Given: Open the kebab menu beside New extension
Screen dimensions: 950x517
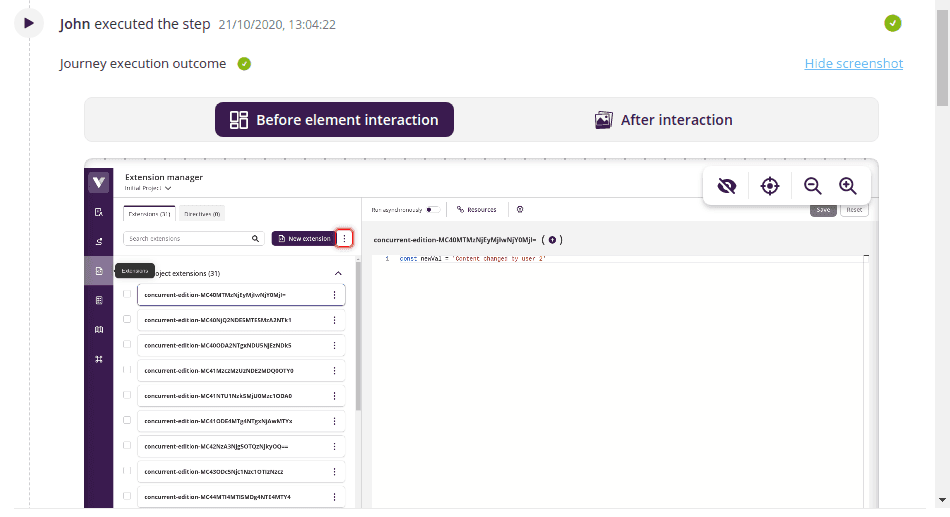Looking at the screenshot, I should (x=344, y=239).
